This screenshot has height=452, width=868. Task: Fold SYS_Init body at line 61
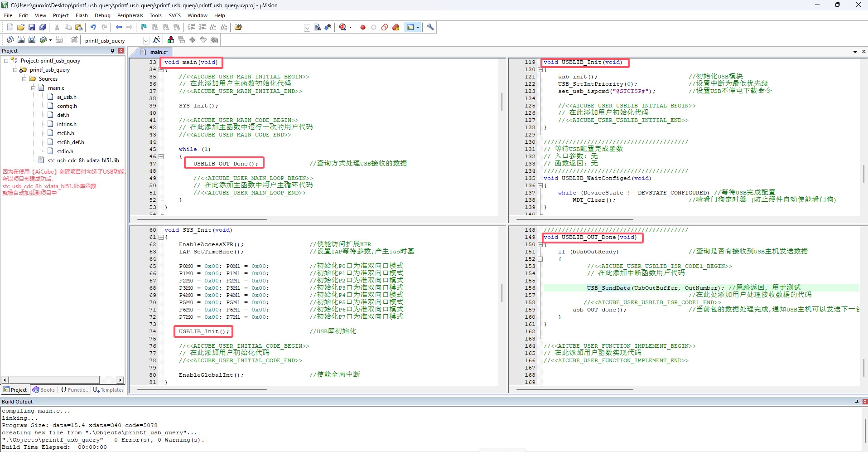tap(161, 237)
